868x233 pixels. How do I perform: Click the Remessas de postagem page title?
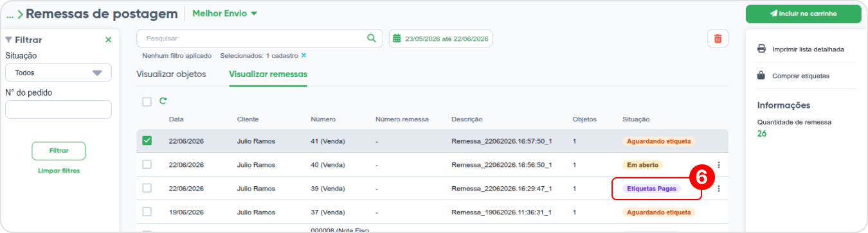coord(102,13)
